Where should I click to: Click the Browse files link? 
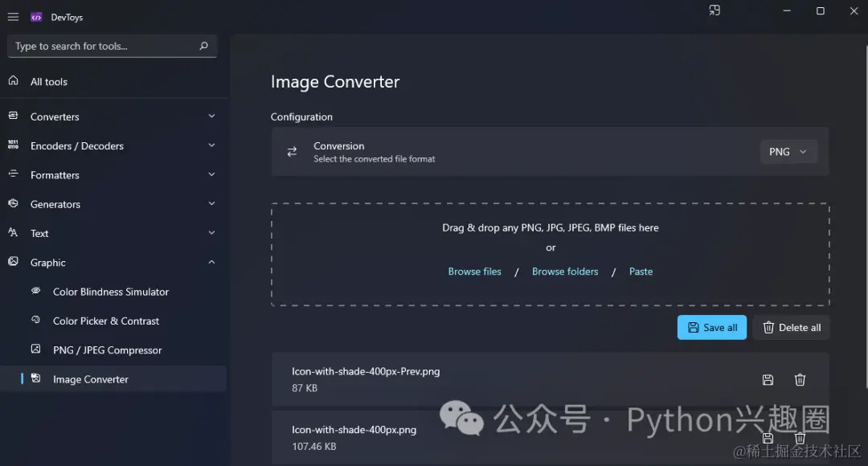coord(474,272)
